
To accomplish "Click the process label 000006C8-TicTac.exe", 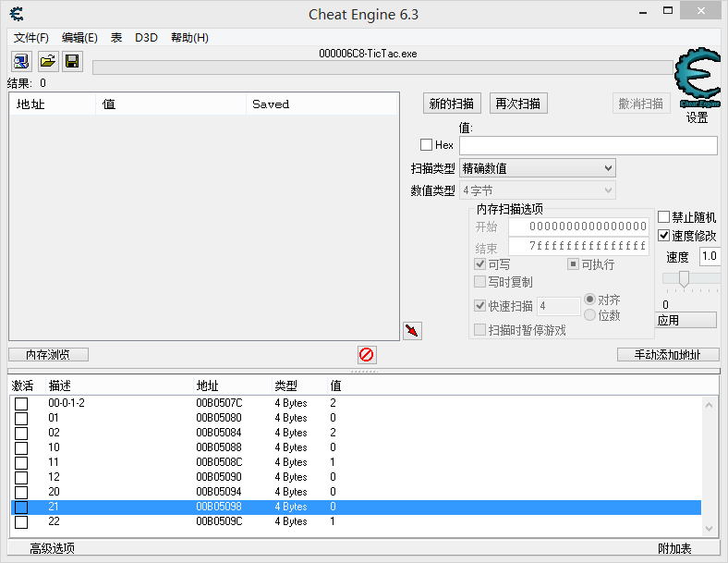I will click(368, 54).
